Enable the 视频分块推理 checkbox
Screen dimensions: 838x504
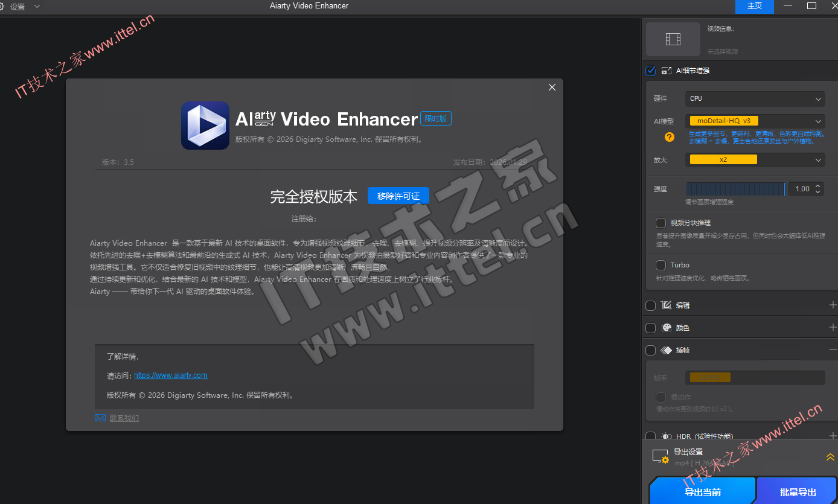point(661,223)
